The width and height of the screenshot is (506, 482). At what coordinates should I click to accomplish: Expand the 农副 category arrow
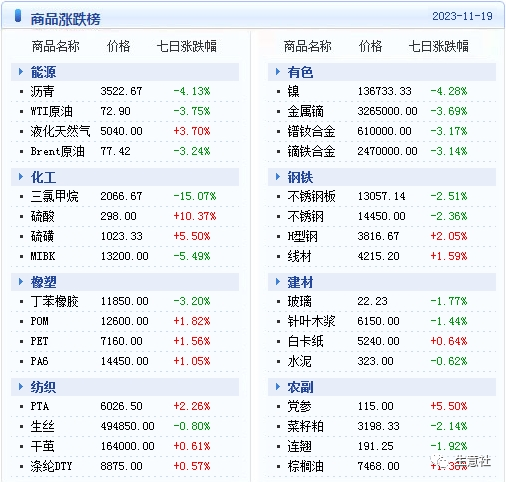(x=278, y=387)
